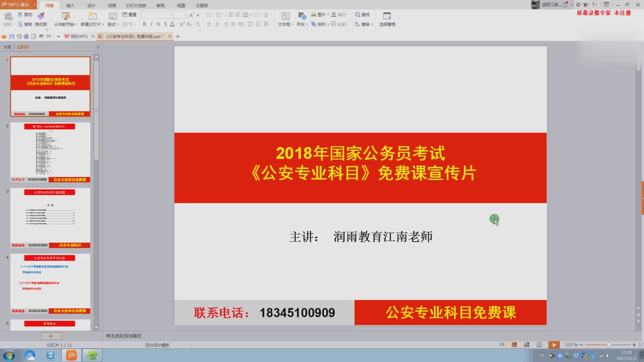This screenshot has height=362, width=644.
Task: Expand the 新建幻灯片 dropdown arrow
Action: coord(104,24)
